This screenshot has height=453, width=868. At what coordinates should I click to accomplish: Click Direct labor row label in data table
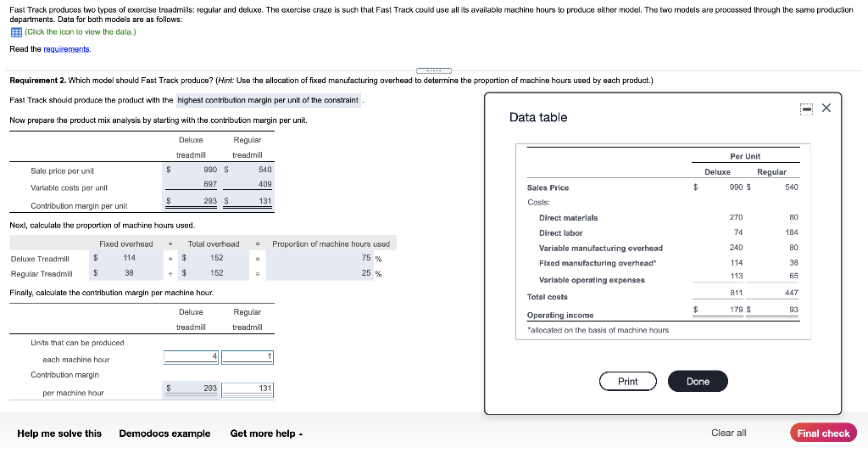561,233
